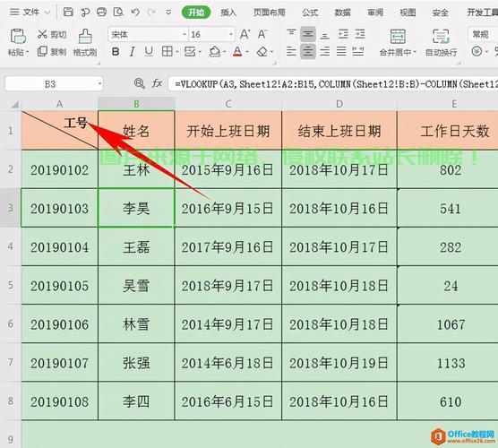Switch to the 开始 tab
498x448 pixels.
point(196,13)
